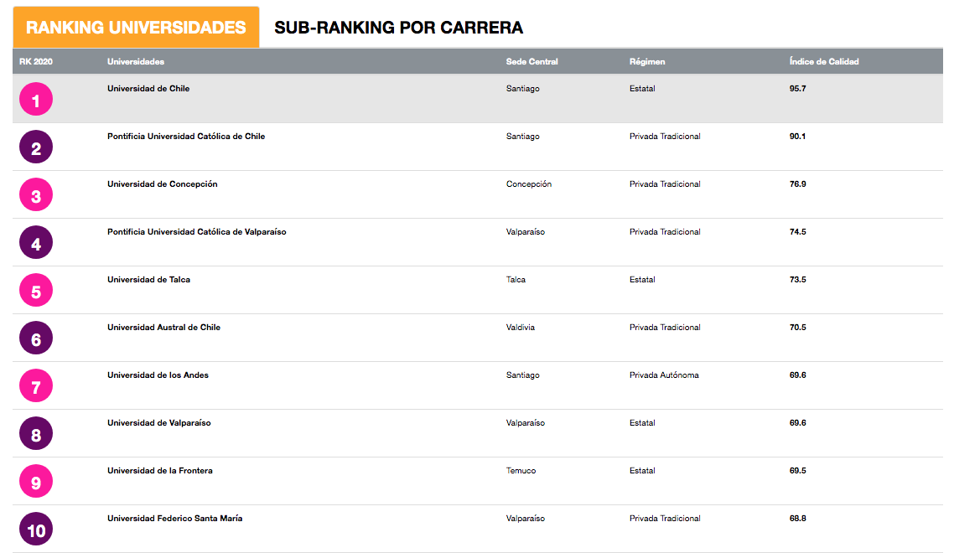Image resolution: width=980 pixels, height=553 pixels.
Task: Select Universidad Federico Santa María
Action: point(175,519)
